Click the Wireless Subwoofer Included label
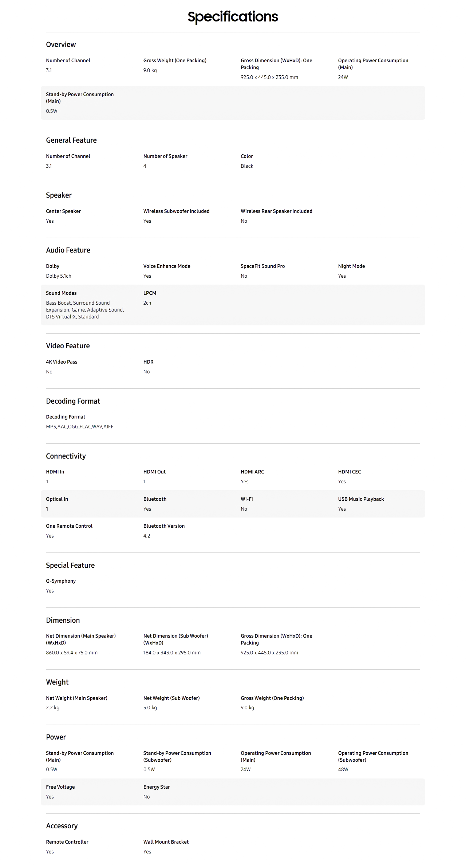The height and width of the screenshot is (868, 466). [x=176, y=211]
